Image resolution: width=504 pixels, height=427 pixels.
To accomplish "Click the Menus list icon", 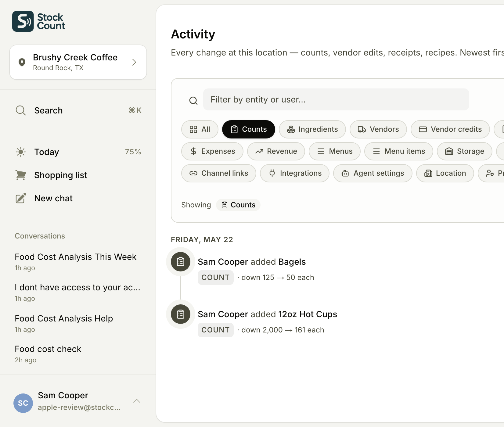I will 321,151.
